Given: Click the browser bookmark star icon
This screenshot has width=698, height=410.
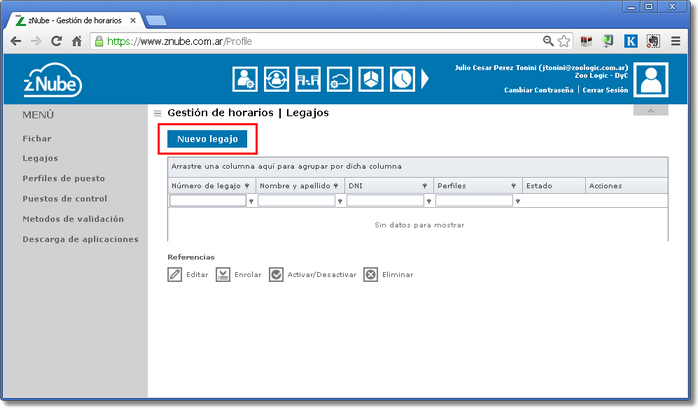Looking at the screenshot, I should 564,42.
